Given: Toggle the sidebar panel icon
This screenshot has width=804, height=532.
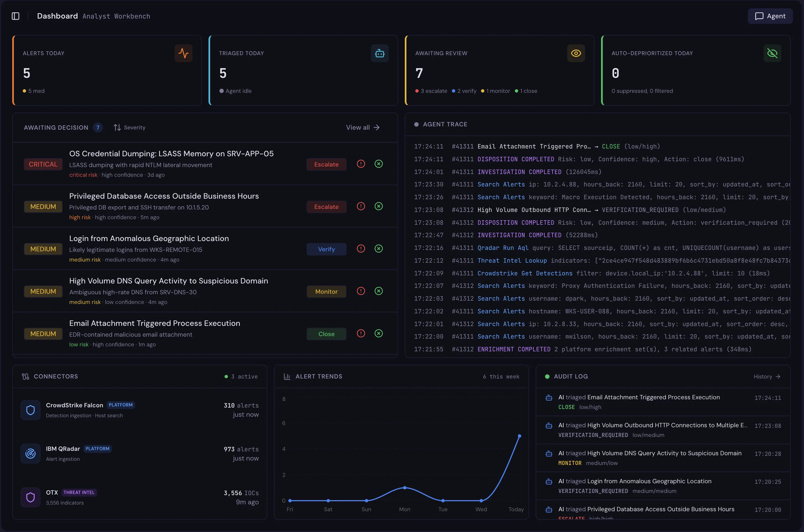Looking at the screenshot, I should click(16, 16).
